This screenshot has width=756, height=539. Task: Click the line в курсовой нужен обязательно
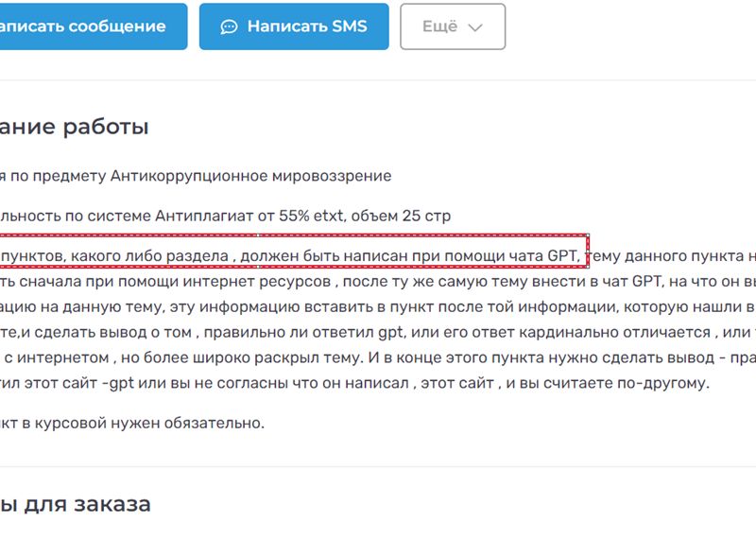point(132,424)
